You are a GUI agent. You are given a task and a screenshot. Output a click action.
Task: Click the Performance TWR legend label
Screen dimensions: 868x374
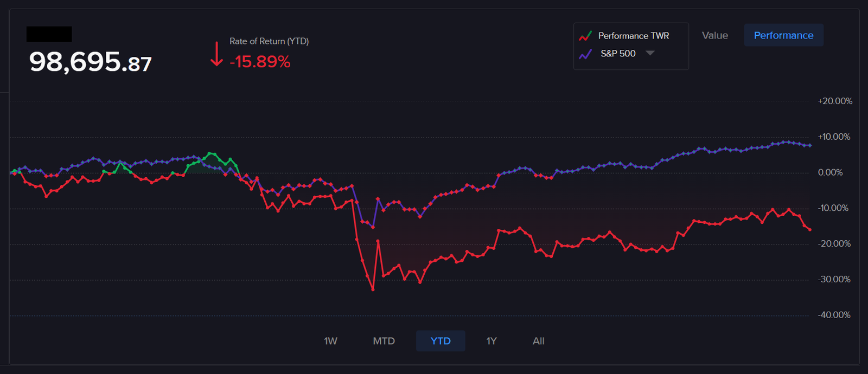point(633,36)
